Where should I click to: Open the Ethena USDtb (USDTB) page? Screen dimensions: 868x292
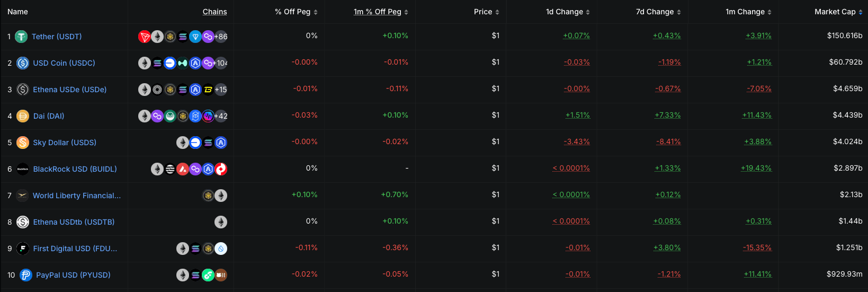74,222
